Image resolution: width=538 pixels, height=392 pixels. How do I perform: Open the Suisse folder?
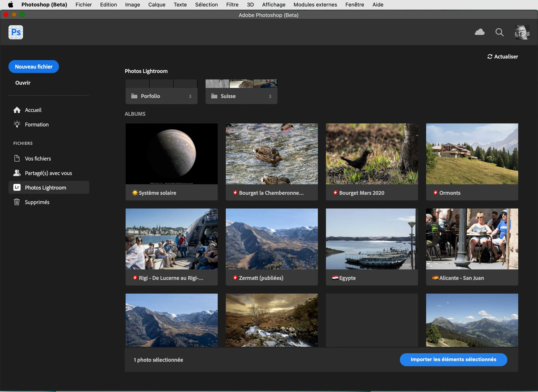(241, 96)
